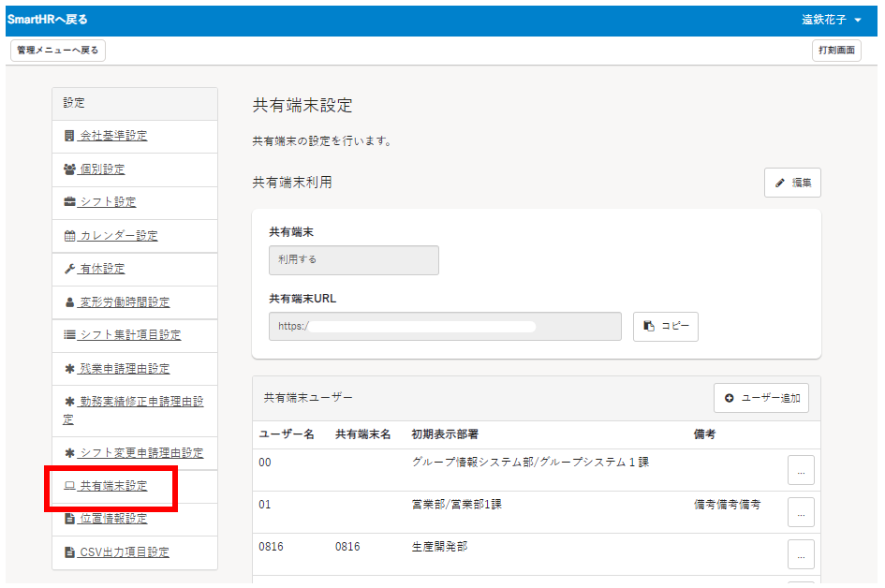Viewport: 885px width, 588px height.
Task: Select CSV出力項目設定 in the sidebar
Action: click(125, 552)
